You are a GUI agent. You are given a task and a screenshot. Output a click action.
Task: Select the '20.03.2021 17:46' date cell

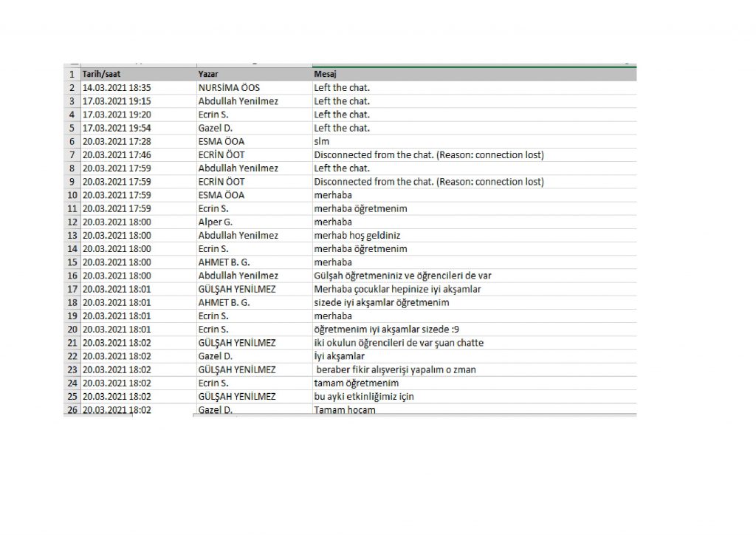point(117,155)
